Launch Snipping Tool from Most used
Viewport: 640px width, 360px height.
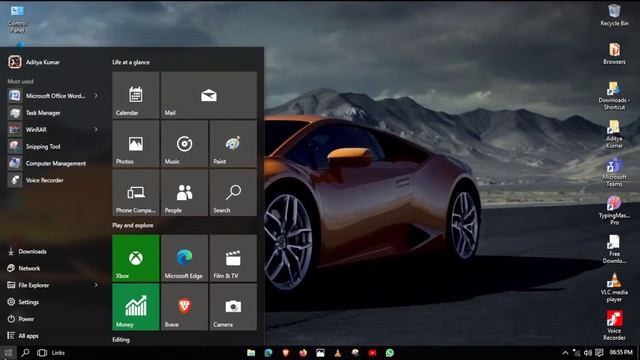click(x=53, y=147)
